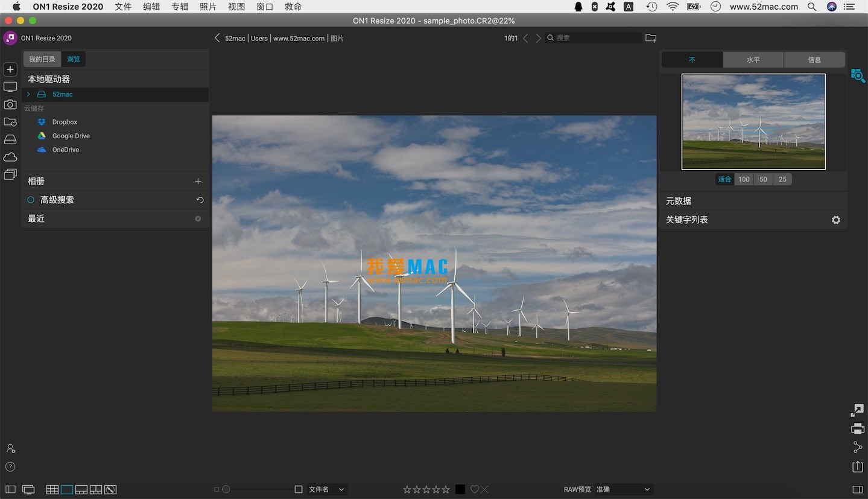Expand the 52mac drive in the browser
Image resolution: width=868 pixels, height=499 pixels.
28,94
